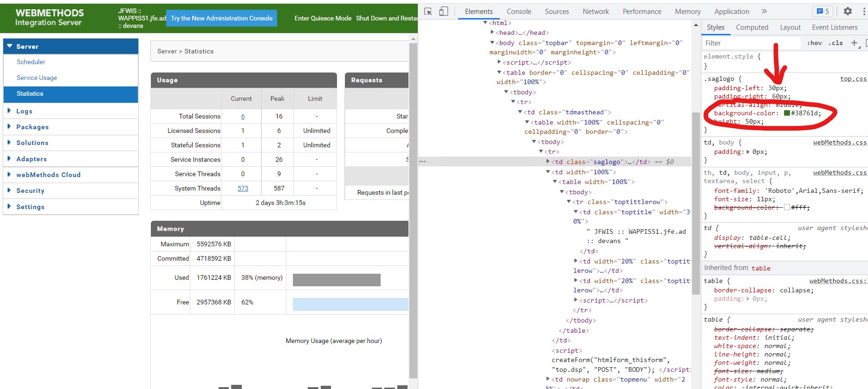The image size is (868, 389).
Task: Open the Memory tab
Action: [x=688, y=12]
